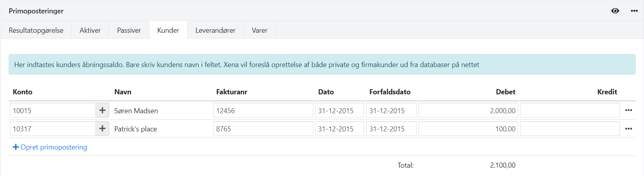Open row menu for Patrick's place entry
The image size is (644, 176).
tap(629, 129)
